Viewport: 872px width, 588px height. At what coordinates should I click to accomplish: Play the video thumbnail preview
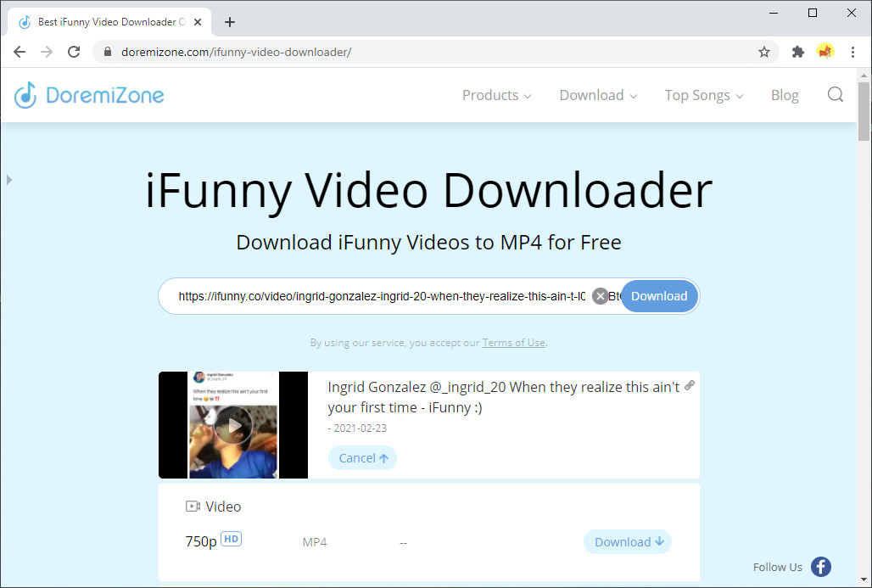[233, 426]
